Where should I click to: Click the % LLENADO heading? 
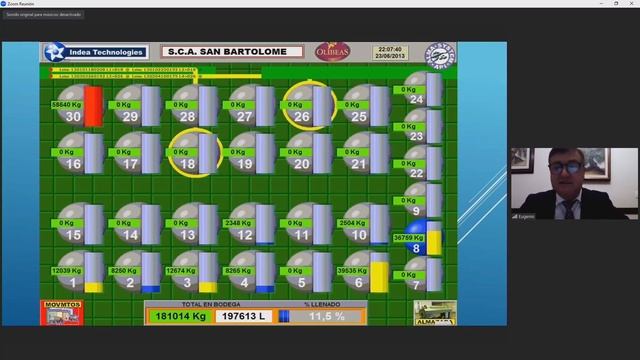pyautogui.click(x=322, y=304)
